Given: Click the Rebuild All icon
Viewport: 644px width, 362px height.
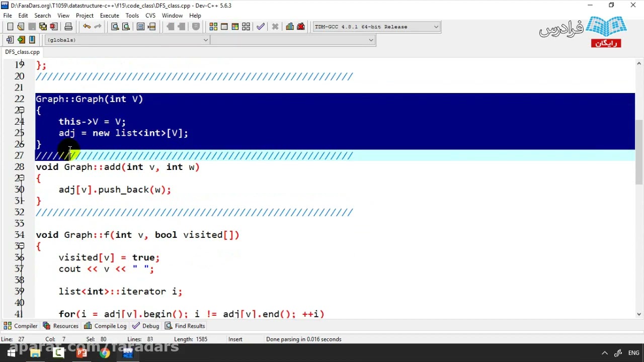Looking at the screenshot, I should coord(246,27).
